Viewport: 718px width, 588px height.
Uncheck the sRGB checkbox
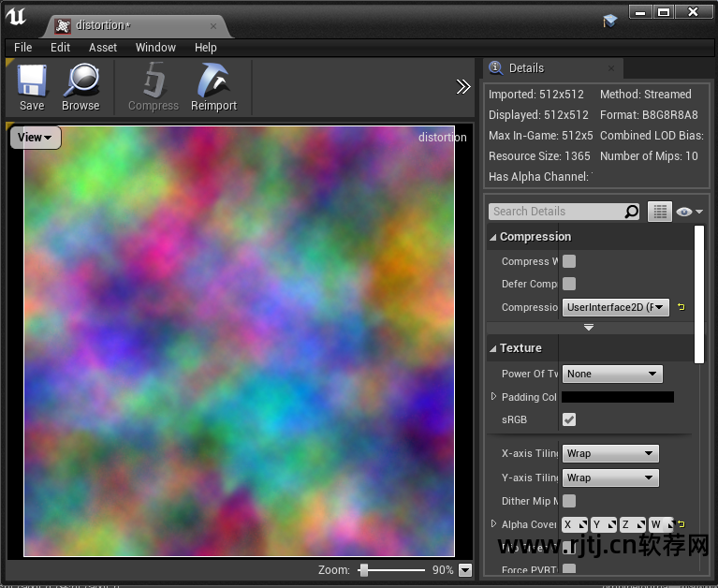pyautogui.click(x=569, y=419)
